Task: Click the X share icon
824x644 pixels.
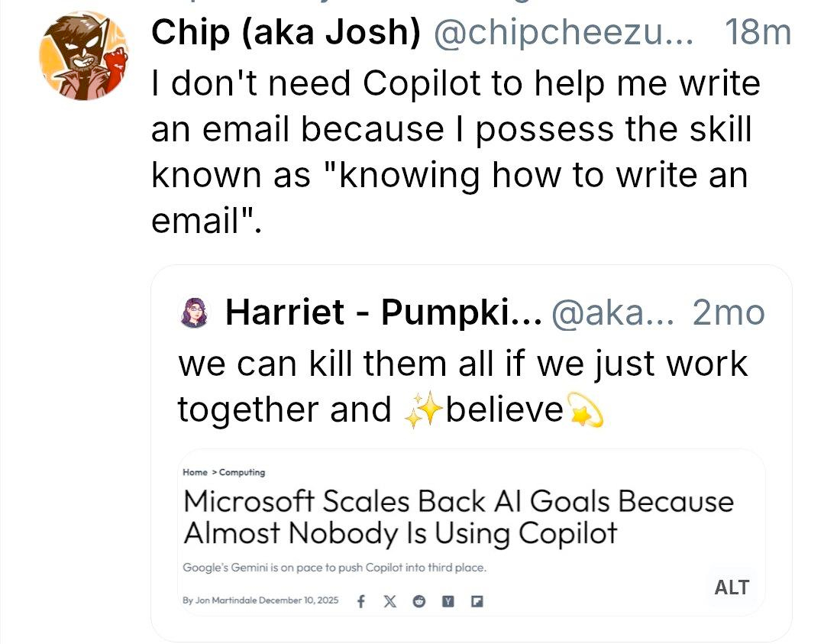Action: (x=389, y=600)
